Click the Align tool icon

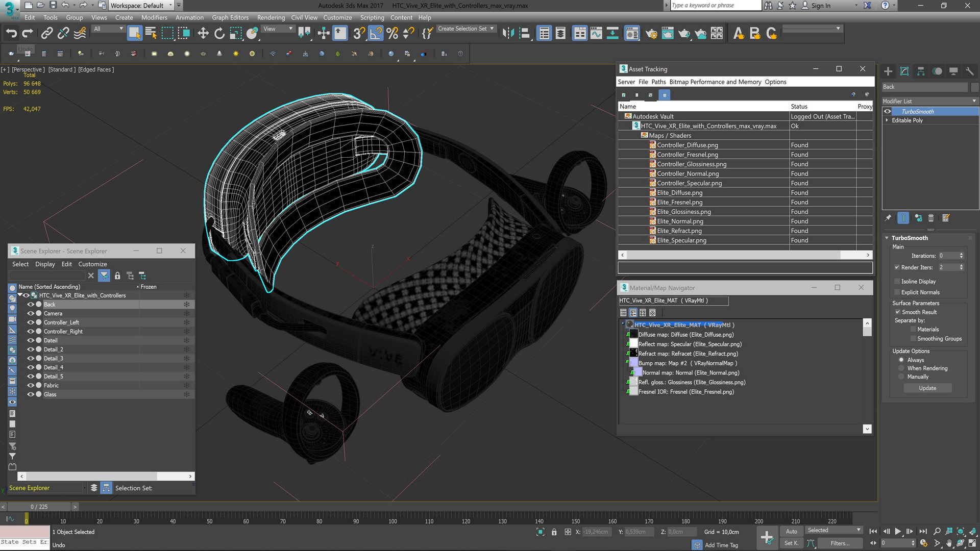[525, 34]
